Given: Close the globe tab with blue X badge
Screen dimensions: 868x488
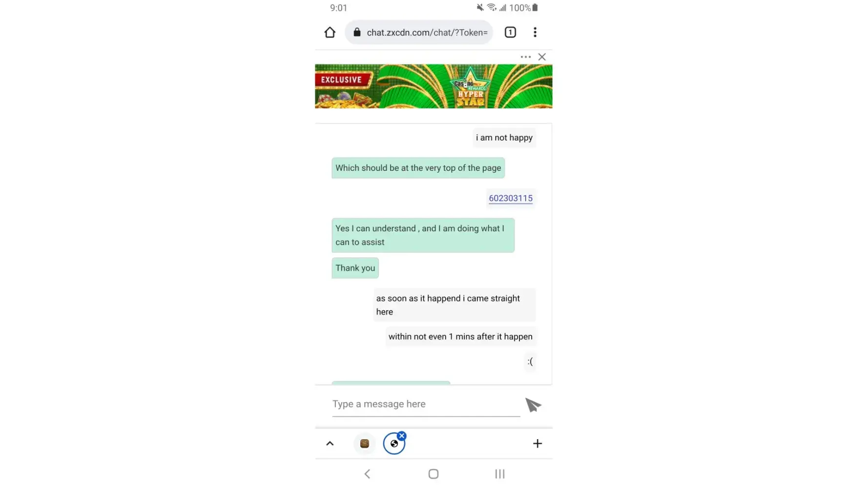Looking at the screenshot, I should [x=402, y=436].
